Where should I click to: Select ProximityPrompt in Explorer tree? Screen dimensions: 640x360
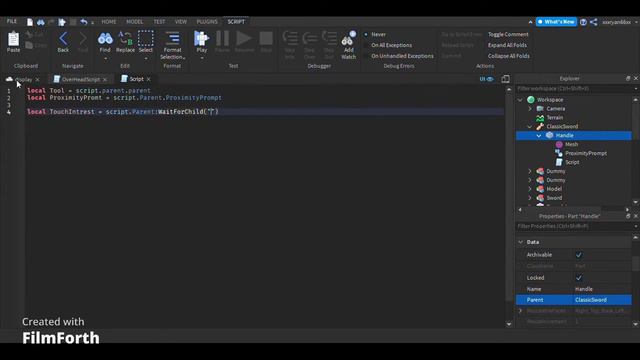pos(586,153)
